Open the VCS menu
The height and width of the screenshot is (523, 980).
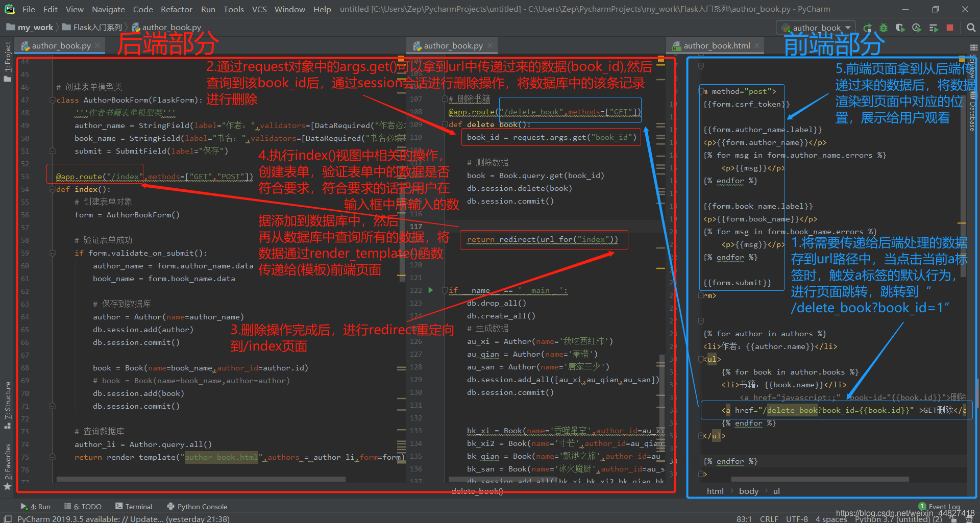point(259,9)
